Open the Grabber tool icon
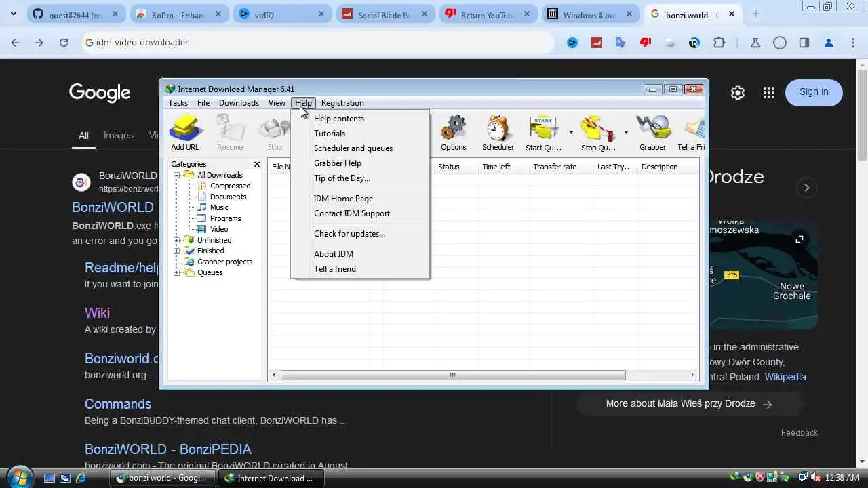868x488 pixels. [652, 133]
